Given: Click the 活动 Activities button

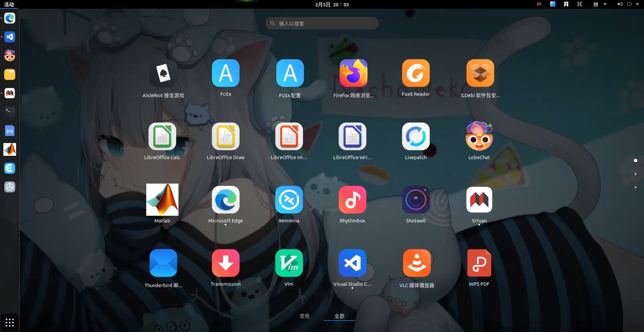Looking at the screenshot, I should 9,4.
